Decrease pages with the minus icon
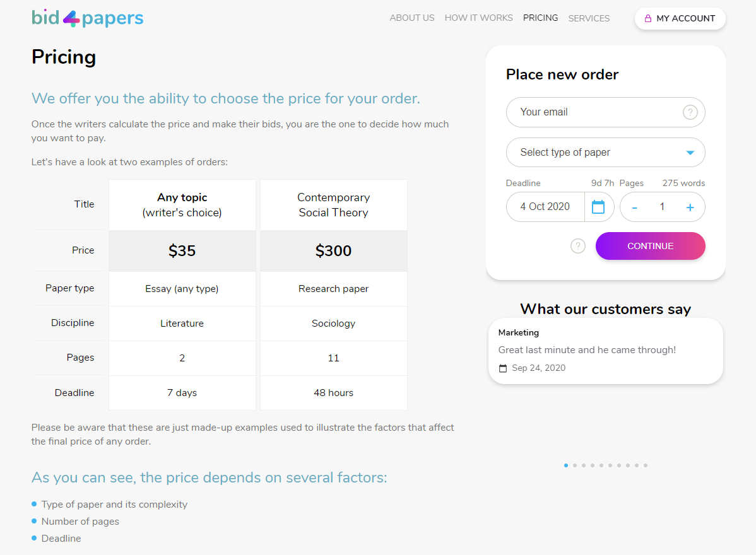The width and height of the screenshot is (756, 555). pos(634,207)
